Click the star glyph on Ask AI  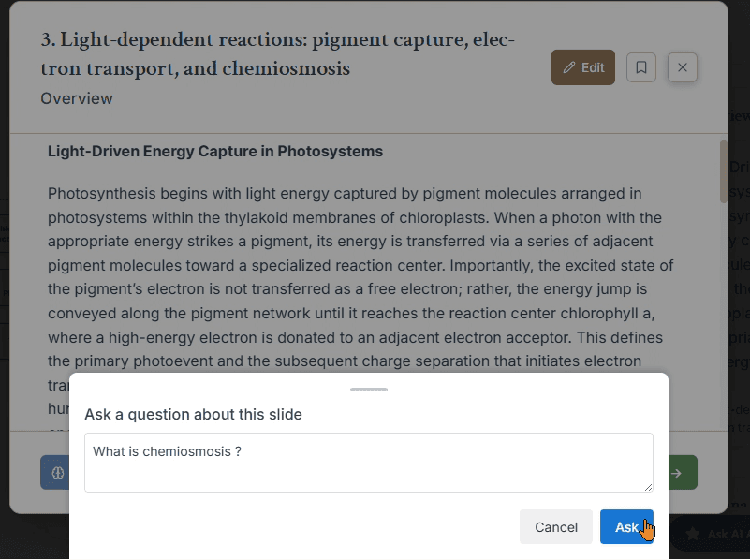(692, 534)
